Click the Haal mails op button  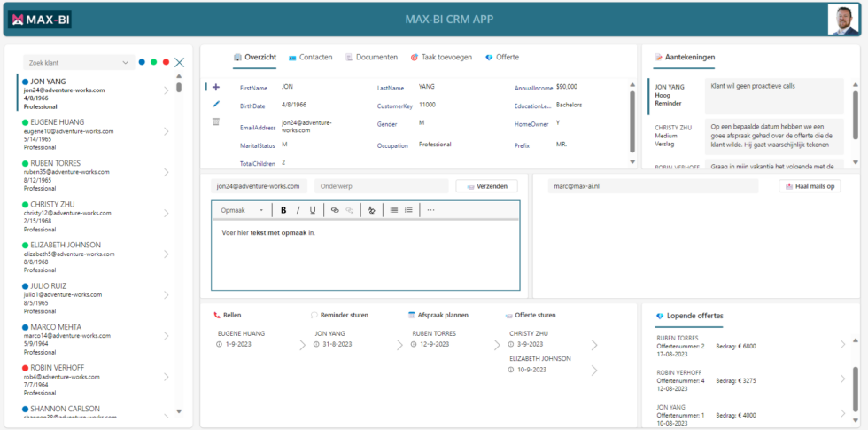tap(810, 186)
